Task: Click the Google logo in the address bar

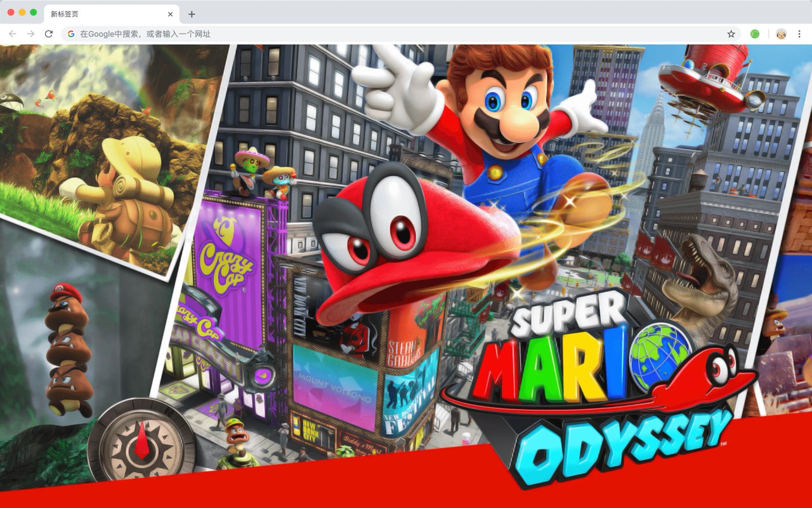Action: click(x=71, y=34)
